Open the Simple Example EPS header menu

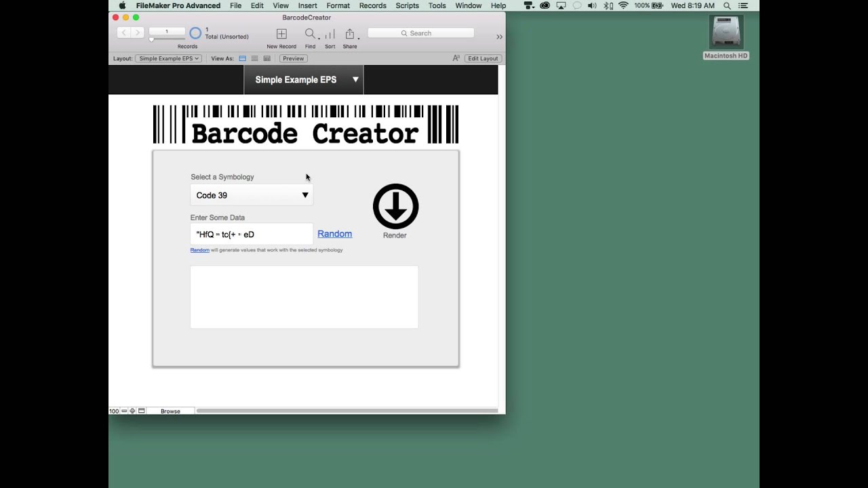(x=304, y=80)
